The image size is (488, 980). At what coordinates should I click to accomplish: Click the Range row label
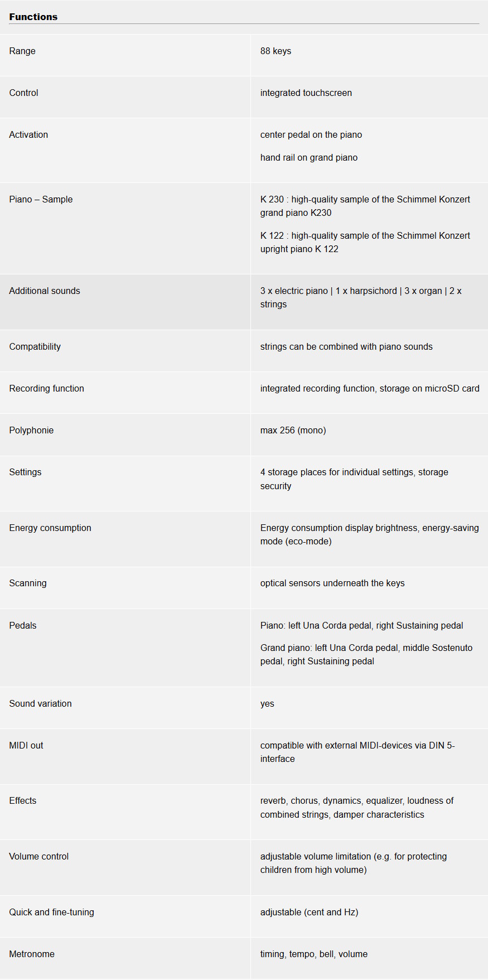pos(22,51)
